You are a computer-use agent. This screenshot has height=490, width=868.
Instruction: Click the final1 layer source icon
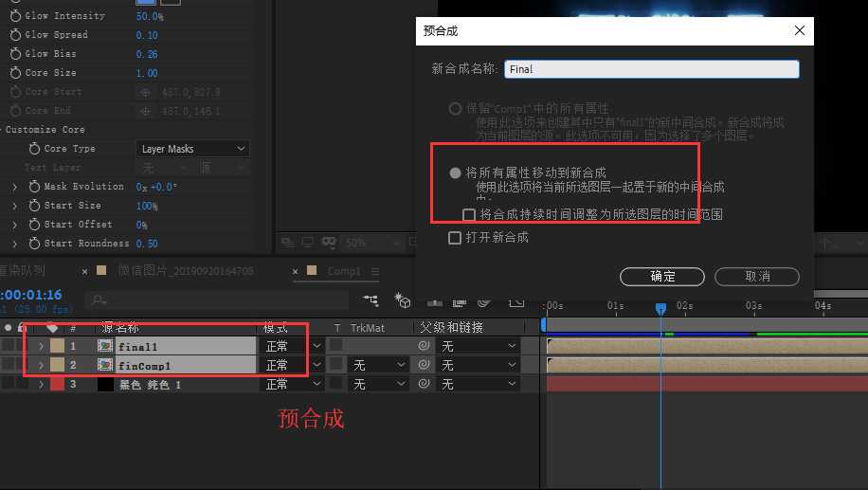105,346
